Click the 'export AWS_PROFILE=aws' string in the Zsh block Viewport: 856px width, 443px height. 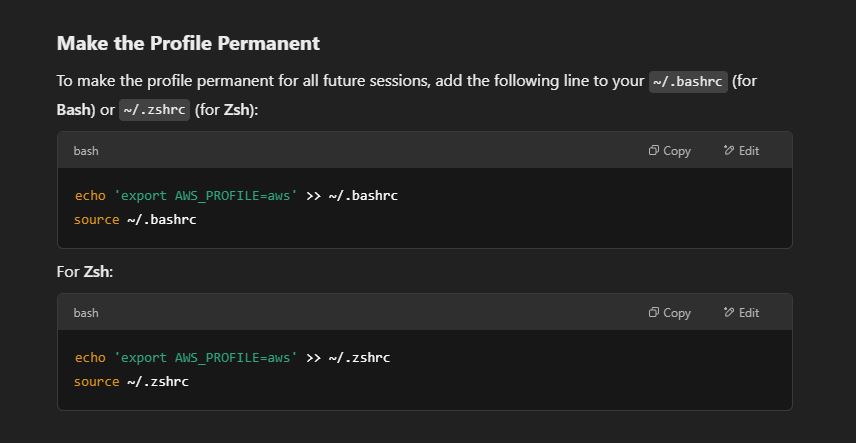tap(206, 358)
